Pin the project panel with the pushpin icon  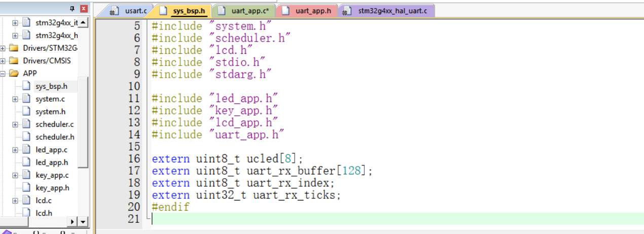click(x=72, y=9)
